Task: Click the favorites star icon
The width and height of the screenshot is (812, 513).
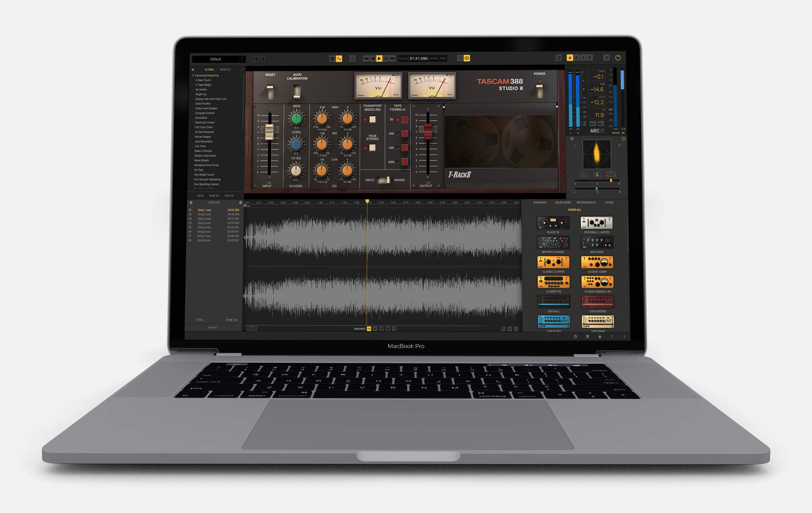Action: pyautogui.click(x=193, y=70)
